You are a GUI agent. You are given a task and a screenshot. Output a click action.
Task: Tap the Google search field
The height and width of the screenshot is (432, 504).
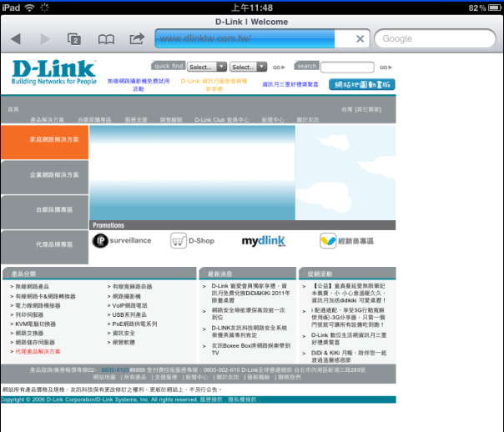tap(435, 38)
